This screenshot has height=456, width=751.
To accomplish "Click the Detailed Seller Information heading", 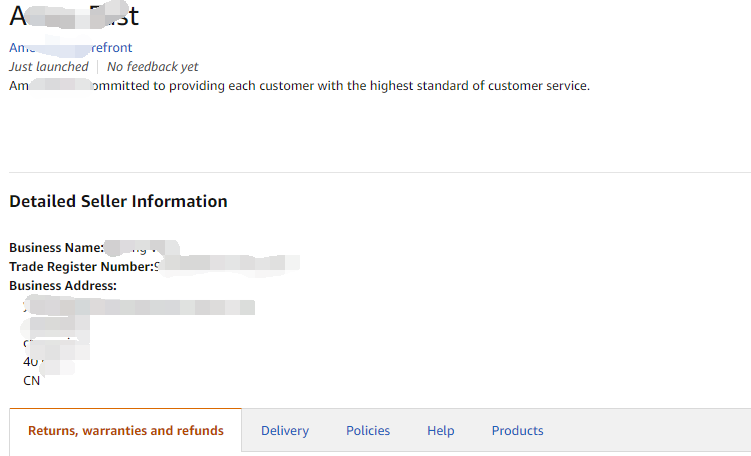I will 118,201.
